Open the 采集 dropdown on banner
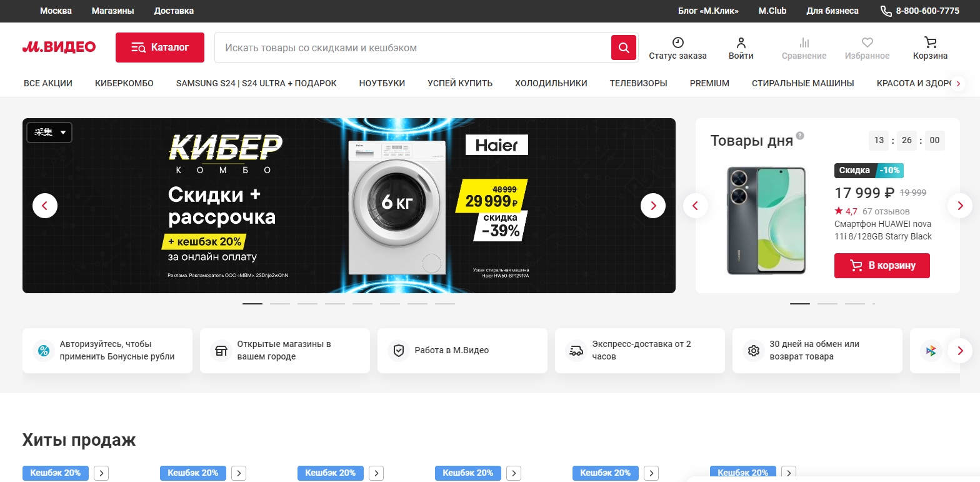 pos(49,133)
